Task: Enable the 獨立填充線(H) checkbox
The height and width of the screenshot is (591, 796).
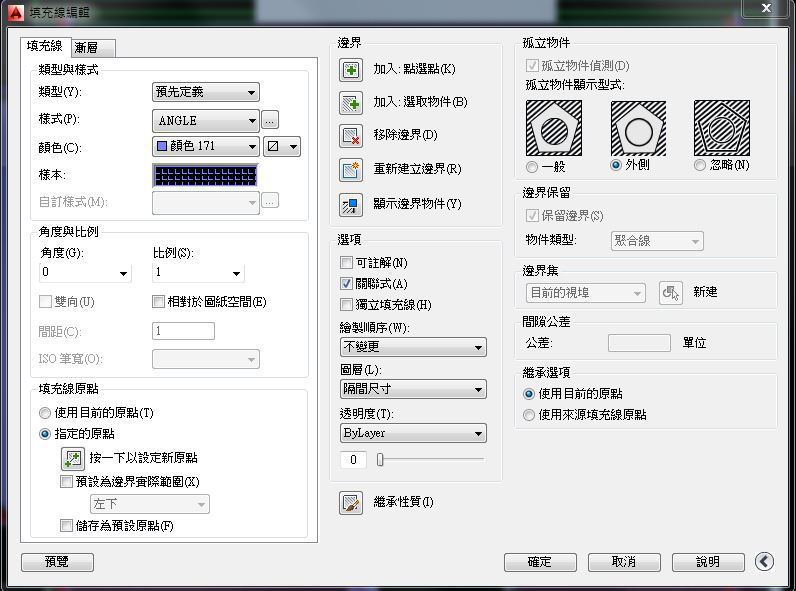Action: pos(346,305)
